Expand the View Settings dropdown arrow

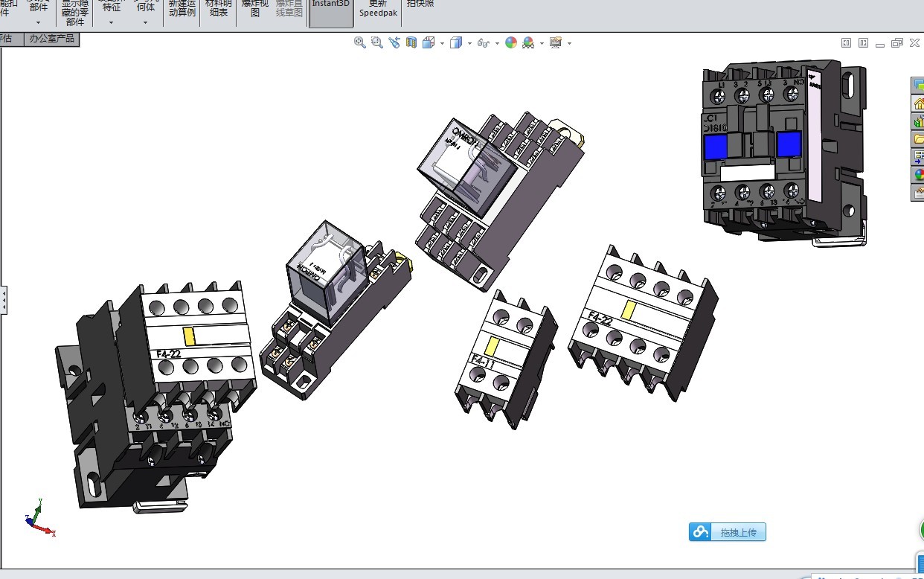569,44
